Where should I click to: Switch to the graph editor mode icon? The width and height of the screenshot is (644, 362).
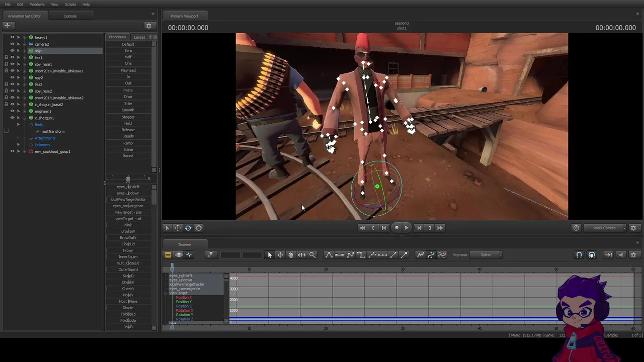point(189,255)
